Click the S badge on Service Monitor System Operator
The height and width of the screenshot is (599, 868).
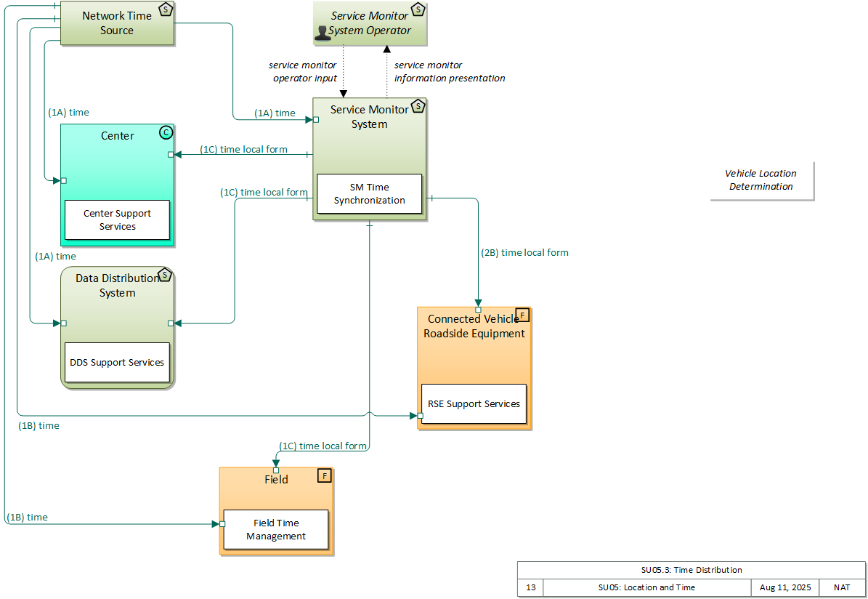(418, 9)
